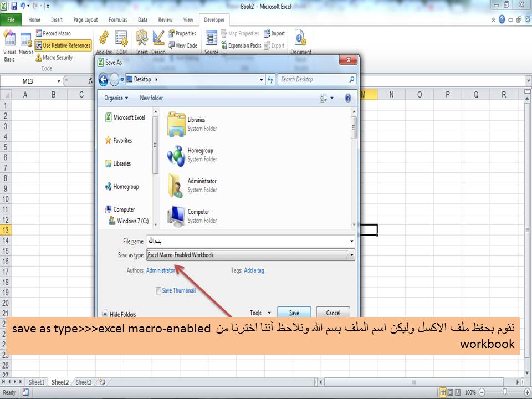The height and width of the screenshot is (399, 532).
Task: Refresh the Desktop location
Action: point(270,79)
